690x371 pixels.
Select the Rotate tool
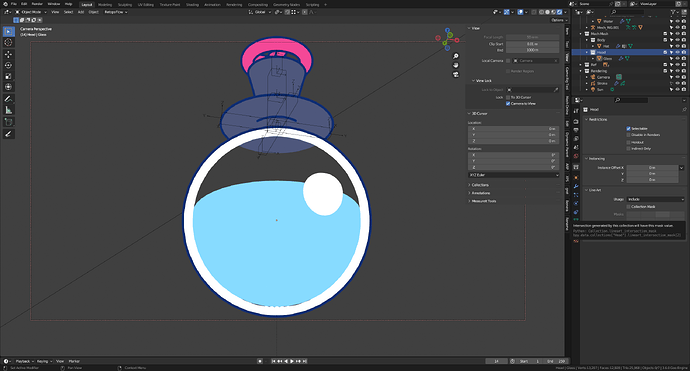[x=8, y=65]
